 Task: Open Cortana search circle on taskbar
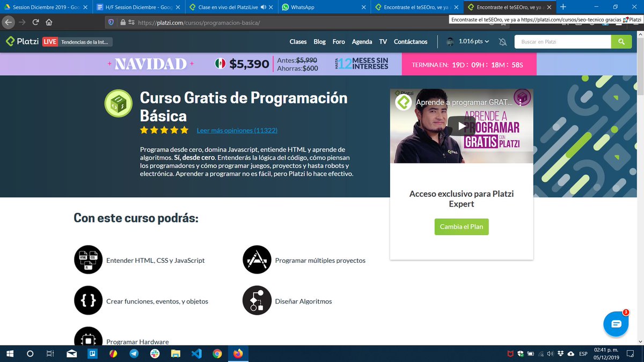click(30, 353)
